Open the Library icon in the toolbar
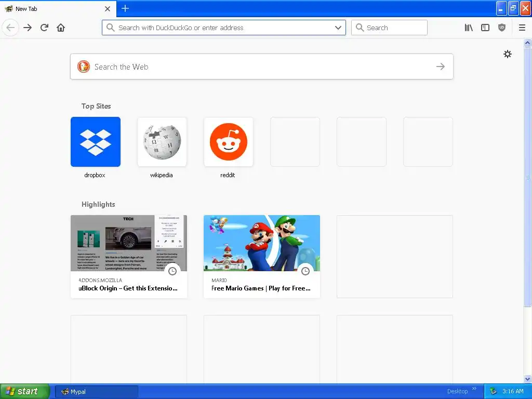The width and height of the screenshot is (532, 399). pyautogui.click(x=469, y=28)
